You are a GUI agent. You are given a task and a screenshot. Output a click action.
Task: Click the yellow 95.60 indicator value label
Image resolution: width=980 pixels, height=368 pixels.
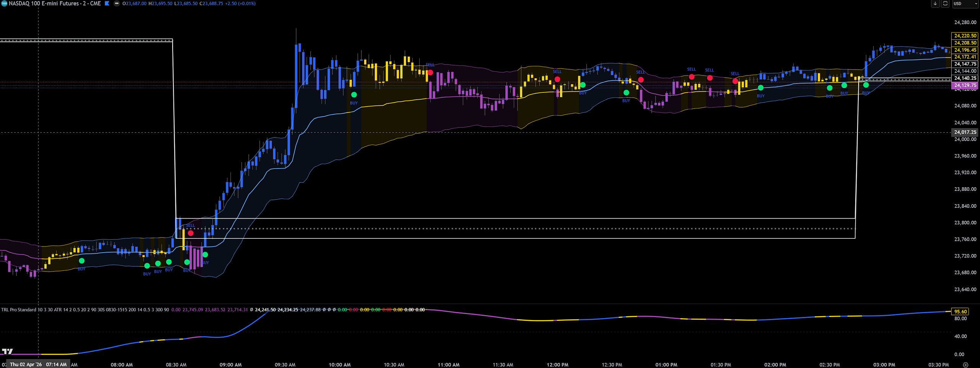tap(960, 312)
